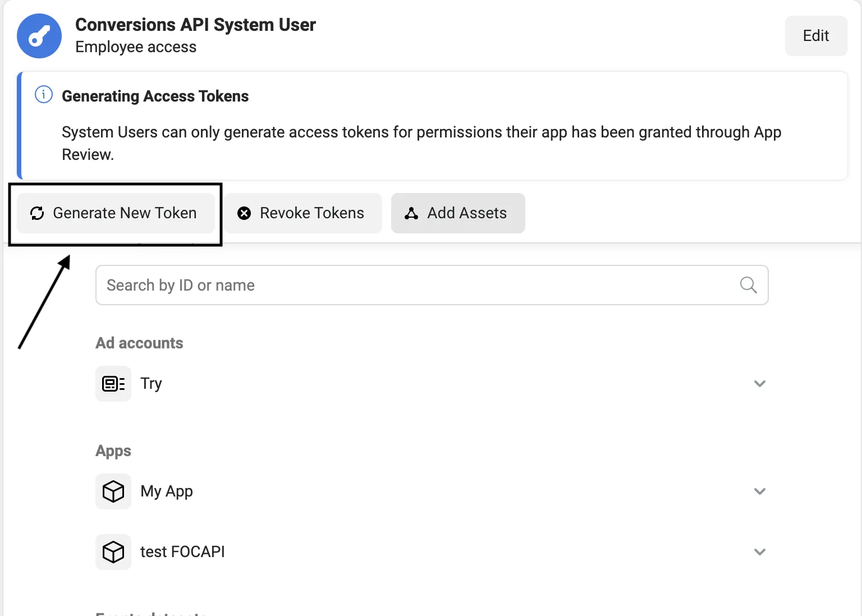The height and width of the screenshot is (616, 862).
Task: Generate a new access token
Action: (116, 213)
